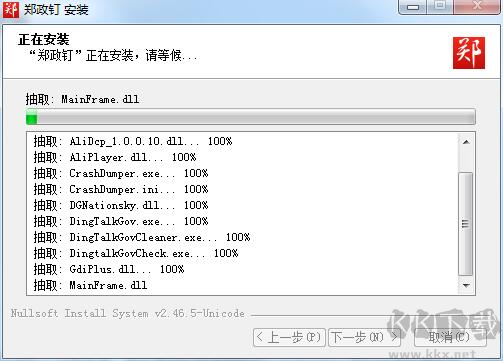Click the log list scroll up arrow
Viewport: 503px width, 361px height.
click(466, 142)
